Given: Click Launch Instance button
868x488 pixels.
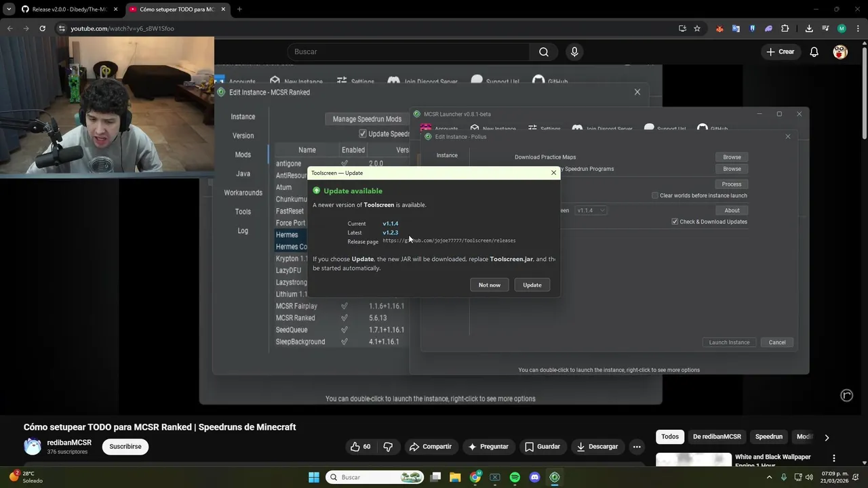Looking at the screenshot, I should [729, 342].
